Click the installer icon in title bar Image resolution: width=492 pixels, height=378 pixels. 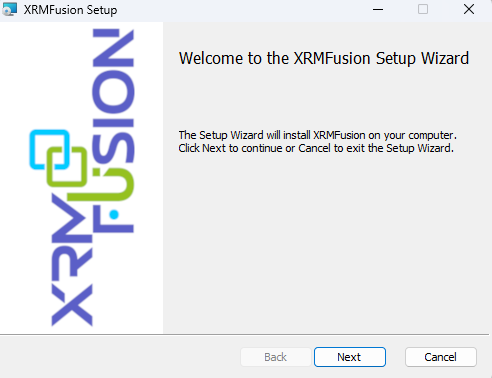point(9,9)
